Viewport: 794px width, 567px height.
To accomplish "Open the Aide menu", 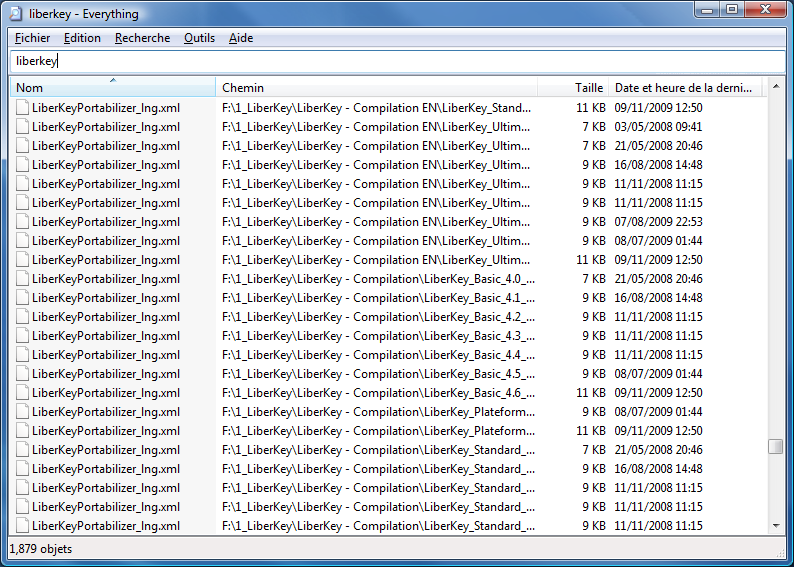I will [241, 38].
